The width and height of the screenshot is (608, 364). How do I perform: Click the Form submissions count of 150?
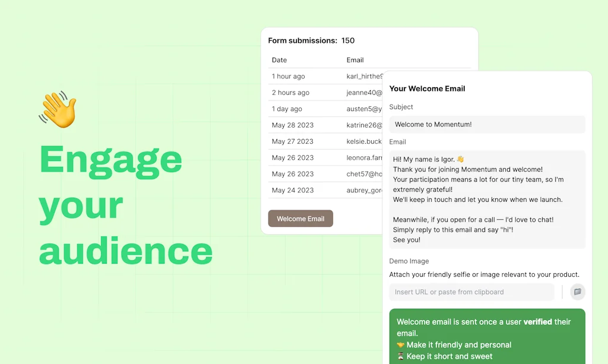click(349, 40)
